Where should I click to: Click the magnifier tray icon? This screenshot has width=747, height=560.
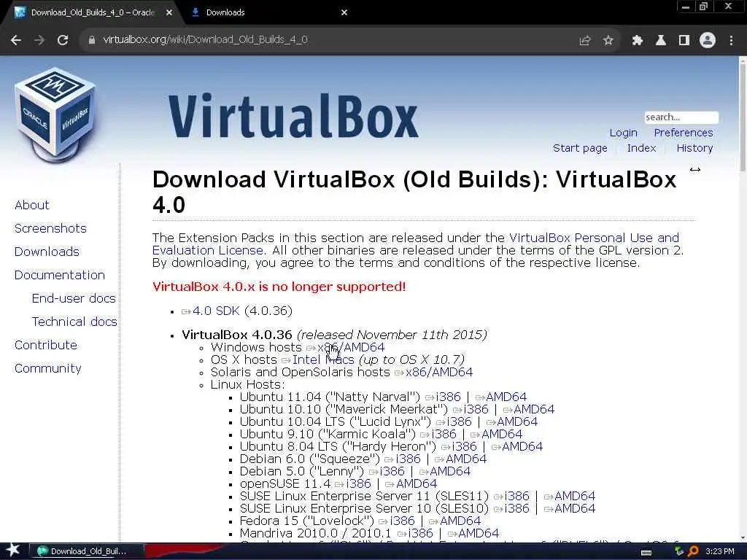click(693, 551)
